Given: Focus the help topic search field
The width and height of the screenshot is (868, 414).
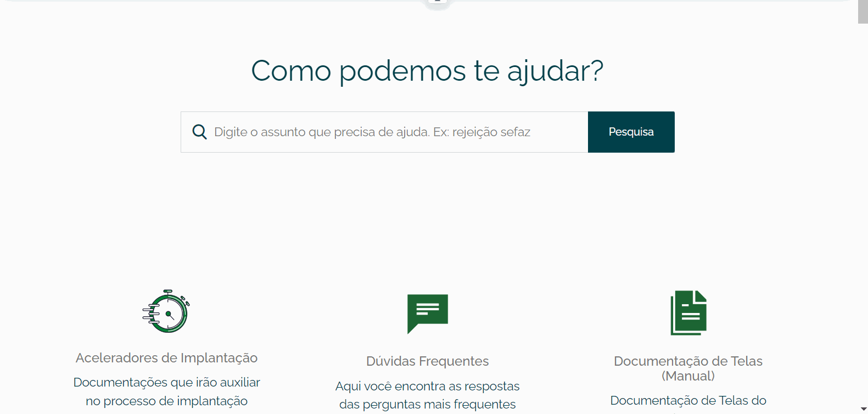Looking at the screenshot, I should tap(384, 132).
